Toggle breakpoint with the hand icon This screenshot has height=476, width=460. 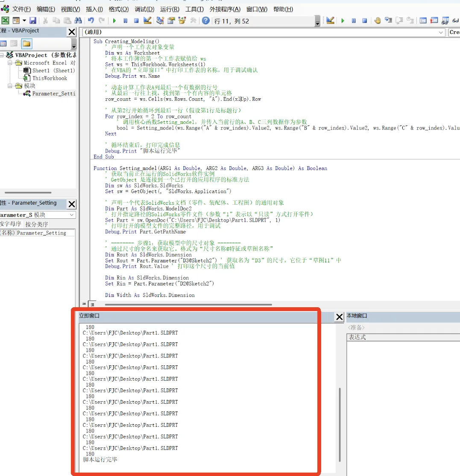click(x=378, y=21)
